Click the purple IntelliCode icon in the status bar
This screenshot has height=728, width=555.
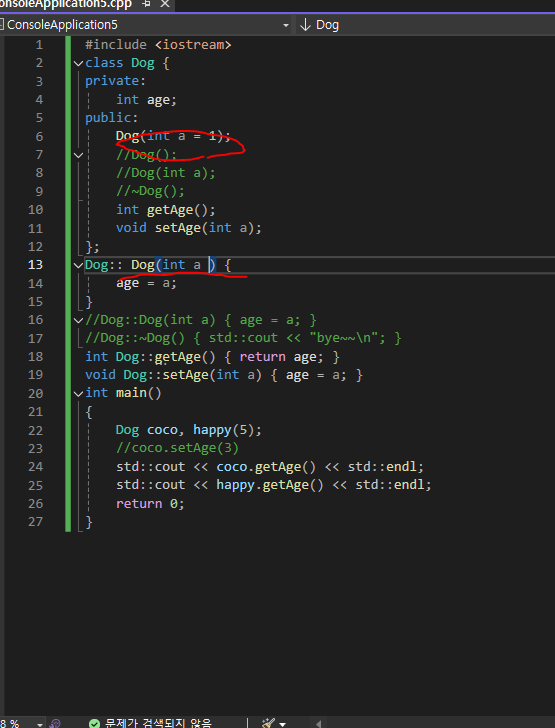click(55, 723)
